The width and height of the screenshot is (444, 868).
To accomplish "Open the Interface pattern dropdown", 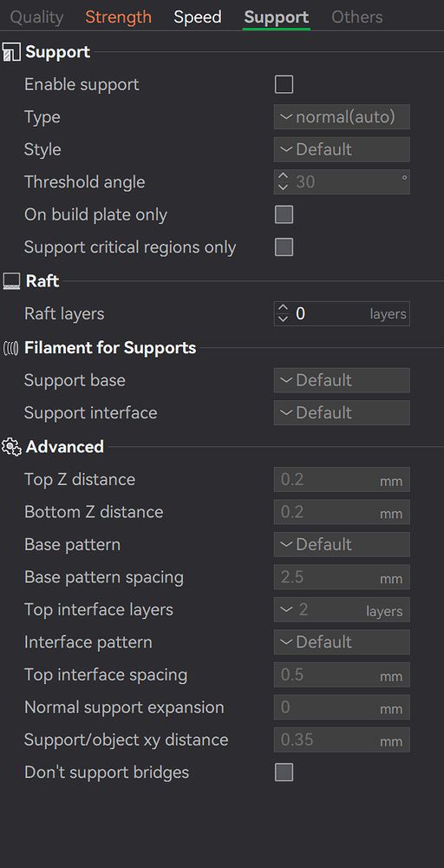I will (342, 642).
